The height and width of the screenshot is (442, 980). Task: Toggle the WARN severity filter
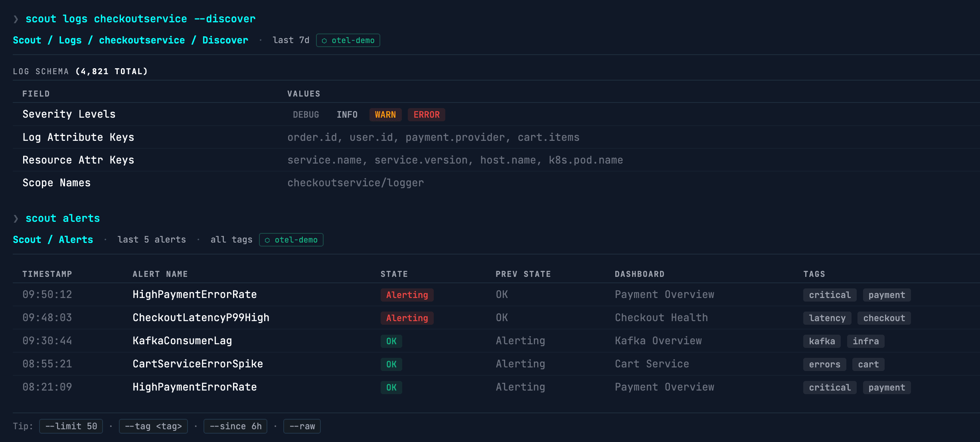point(385,114)
